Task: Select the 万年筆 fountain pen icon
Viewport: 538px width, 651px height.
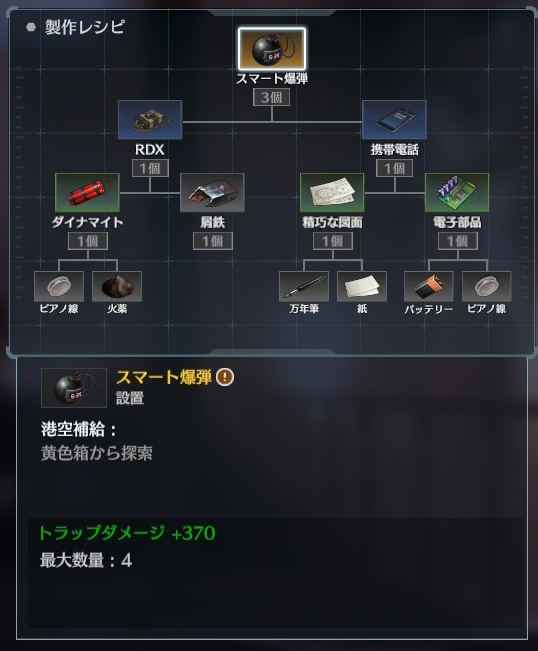Action: coord(304,286)
